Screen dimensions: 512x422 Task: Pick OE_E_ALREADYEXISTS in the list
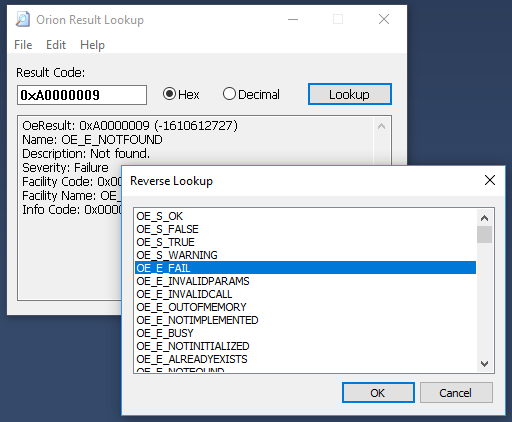point(305,359)
